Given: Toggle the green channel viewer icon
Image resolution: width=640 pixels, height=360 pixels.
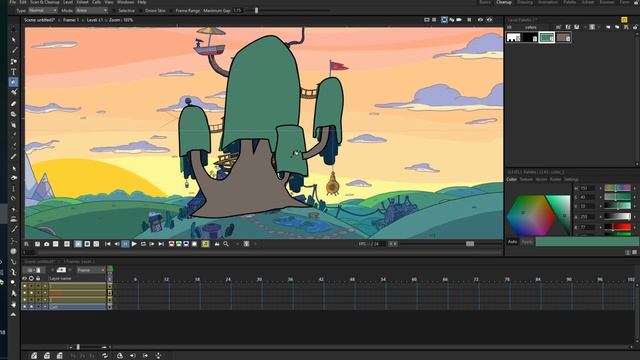Looking at the screenshot, I should coord(179,244).
